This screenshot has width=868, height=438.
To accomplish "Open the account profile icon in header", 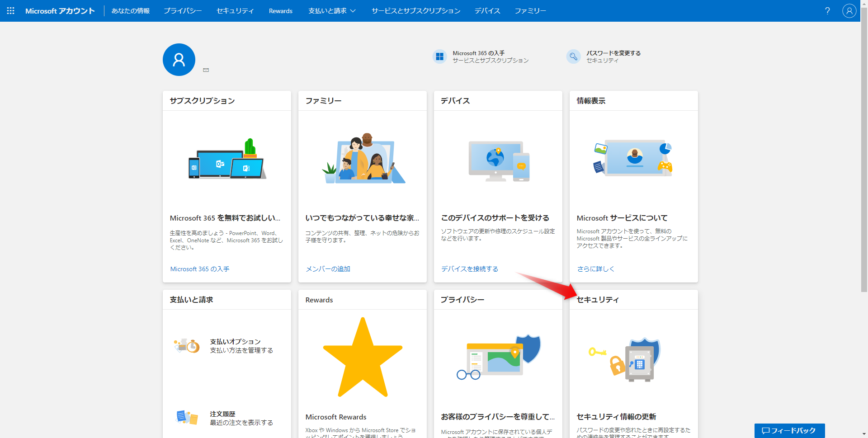I will click(x=849, y=11).
